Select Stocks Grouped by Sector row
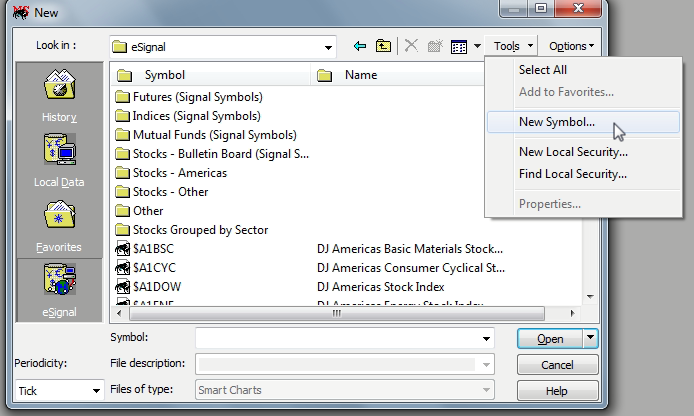 pyautogui.click(x=191, y=230)
